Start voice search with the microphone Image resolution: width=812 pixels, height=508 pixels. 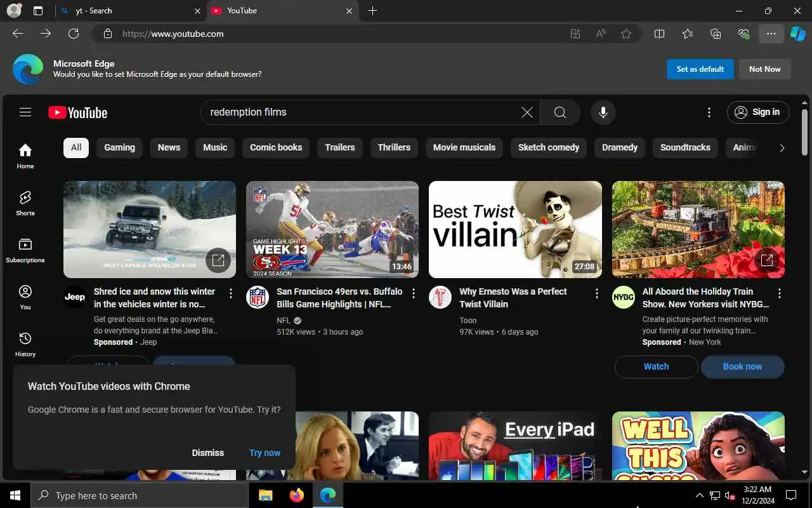point(603,112)
